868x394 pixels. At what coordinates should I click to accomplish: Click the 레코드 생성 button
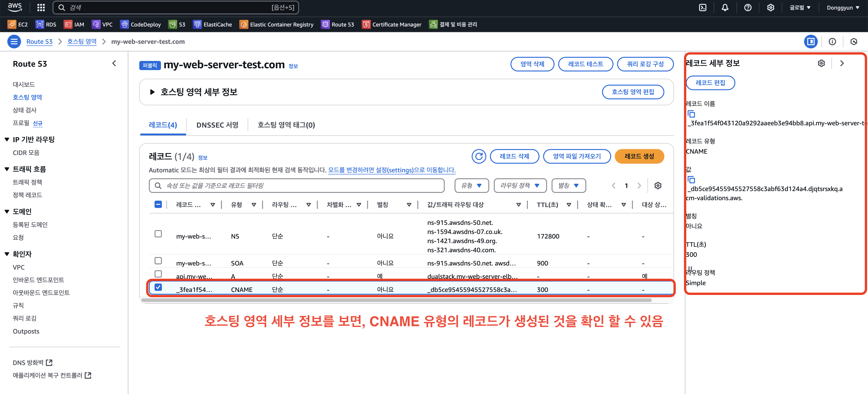639,156
